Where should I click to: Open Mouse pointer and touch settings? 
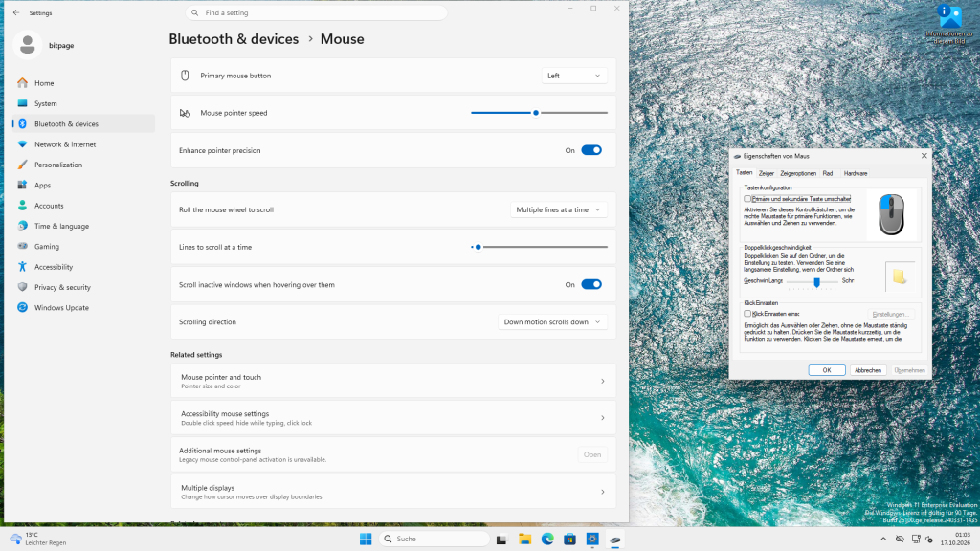393,381
